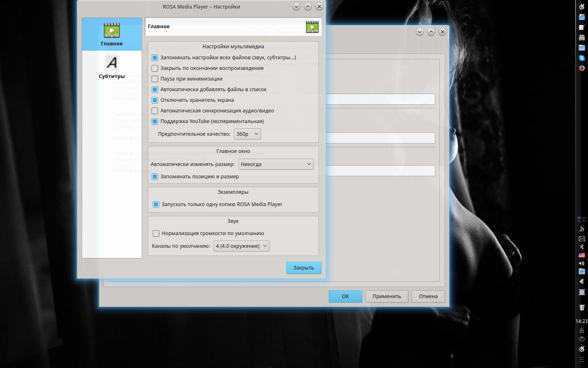Click Применить in the Parameters window

coord(387,296)
